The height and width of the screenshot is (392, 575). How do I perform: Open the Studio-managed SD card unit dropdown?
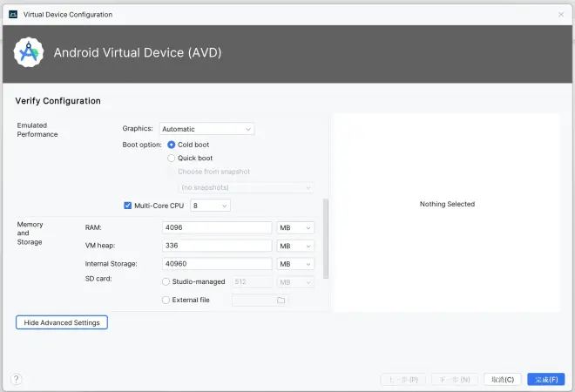click(x=295, y=282)
